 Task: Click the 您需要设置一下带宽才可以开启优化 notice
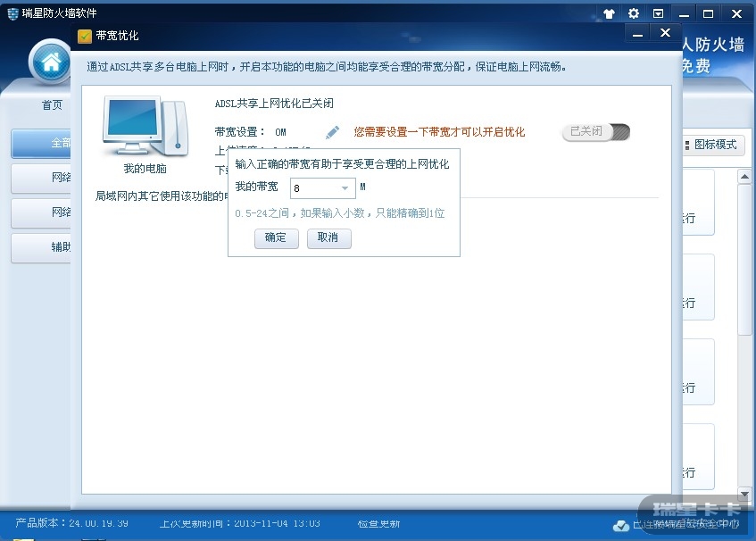coord(439,132)
